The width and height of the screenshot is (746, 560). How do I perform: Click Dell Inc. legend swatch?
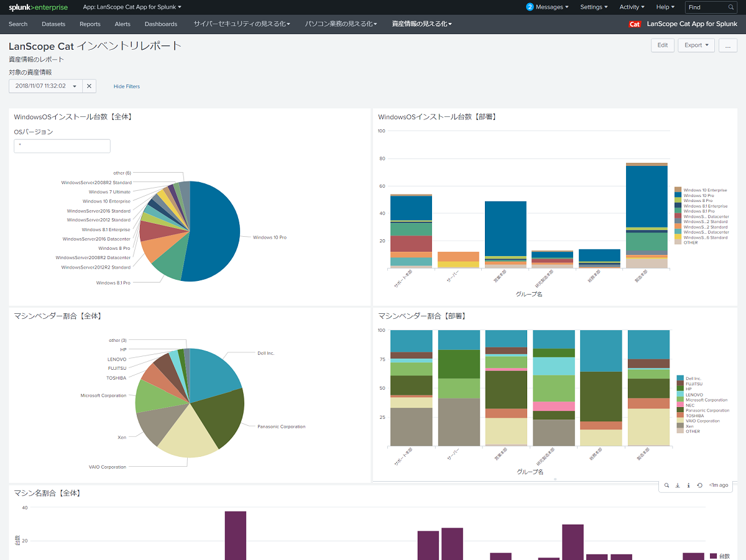680,379
